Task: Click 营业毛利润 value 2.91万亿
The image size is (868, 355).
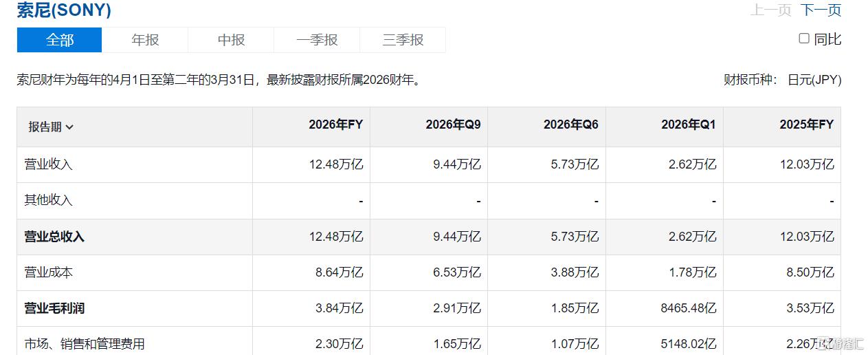Action: pyautogui.click(x=457, y=308)
